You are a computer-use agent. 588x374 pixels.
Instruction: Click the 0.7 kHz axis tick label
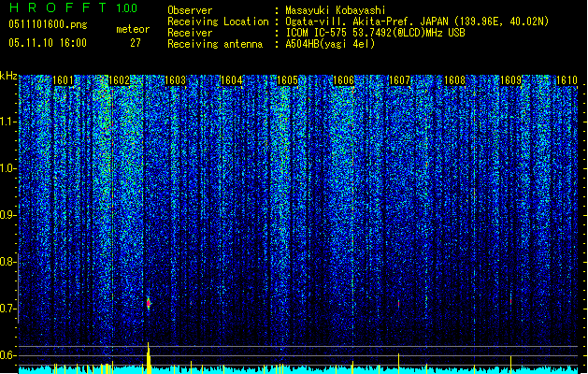7,309
